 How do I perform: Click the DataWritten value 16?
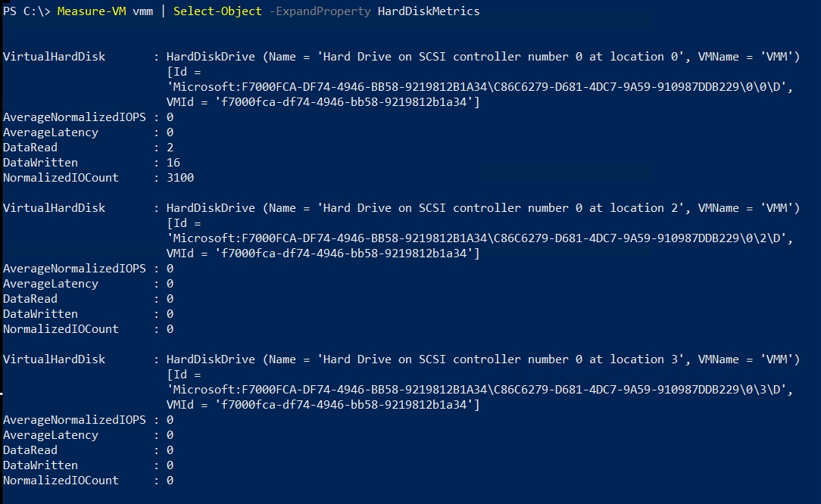(173, 163)
